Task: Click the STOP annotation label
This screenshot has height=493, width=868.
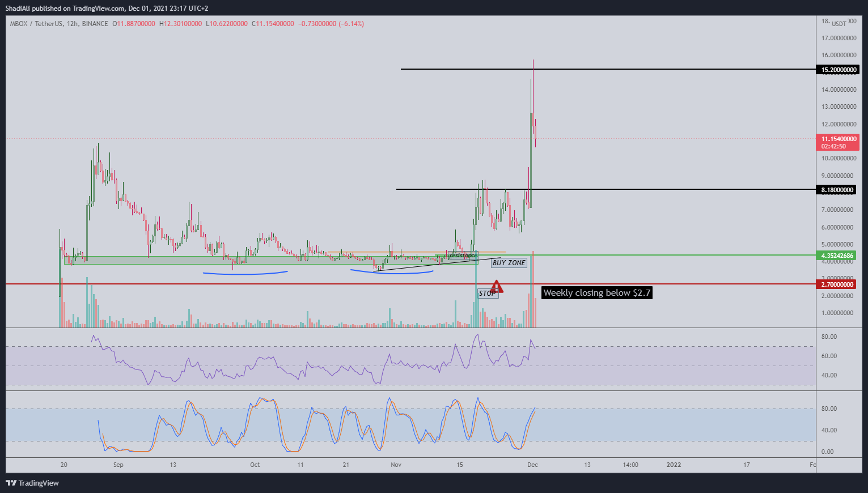Action: [x=488, y=294]
